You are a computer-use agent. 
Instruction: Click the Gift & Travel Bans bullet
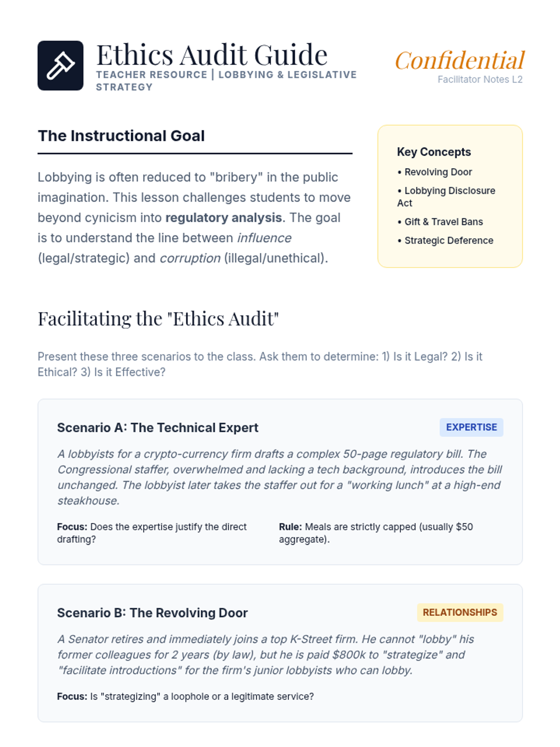[x=440, y=222]
